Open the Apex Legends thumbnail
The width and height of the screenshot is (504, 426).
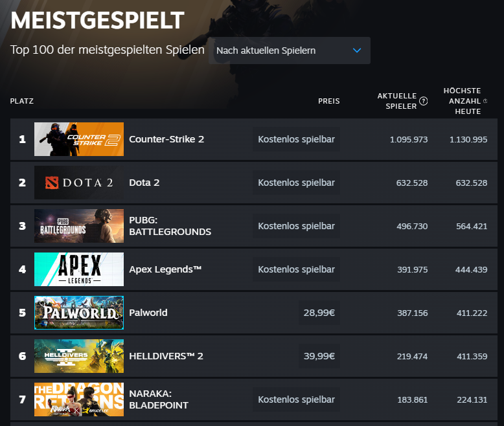click(x=79, y=269)
